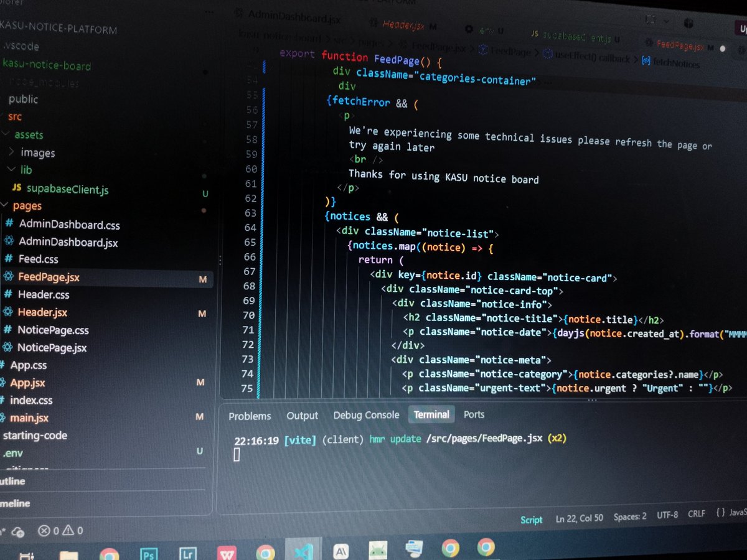Click the VS Code icon on the taskbar
The image size is (747, 560).
(x=303, y=551)
